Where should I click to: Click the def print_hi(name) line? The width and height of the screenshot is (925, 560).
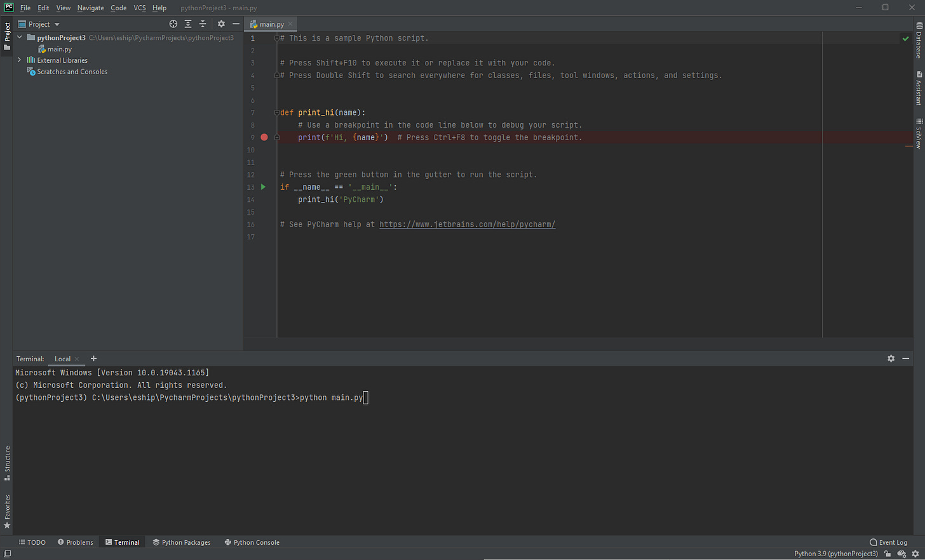(x=323, y=112)
